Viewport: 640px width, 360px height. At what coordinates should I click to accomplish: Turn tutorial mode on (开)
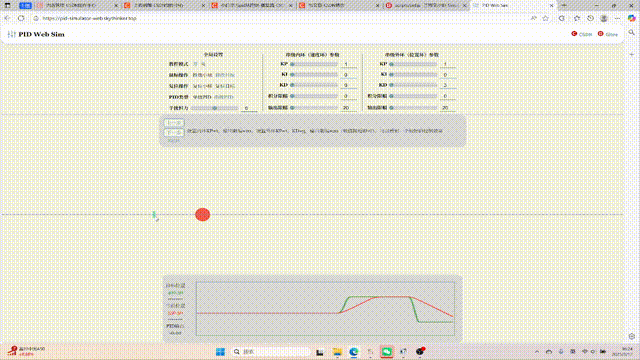click(195, 64)
